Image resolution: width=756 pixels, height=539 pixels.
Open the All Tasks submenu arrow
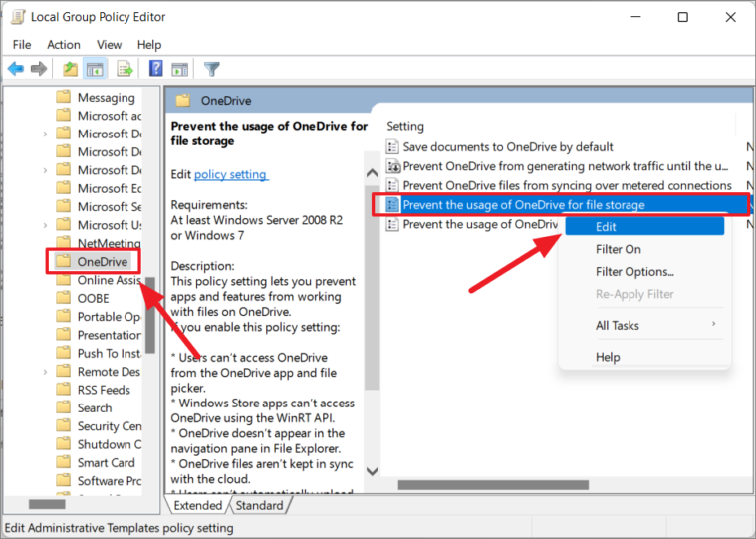(714, 324)
